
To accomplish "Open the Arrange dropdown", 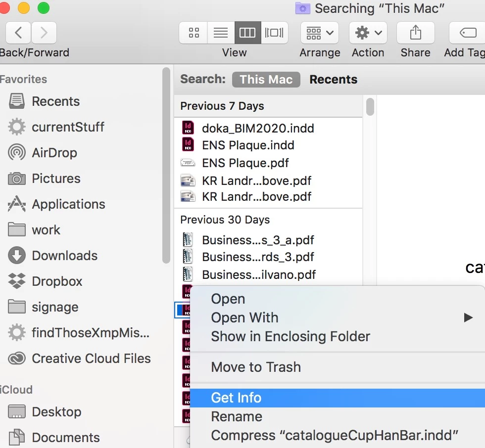I will [x=320, y=33].
